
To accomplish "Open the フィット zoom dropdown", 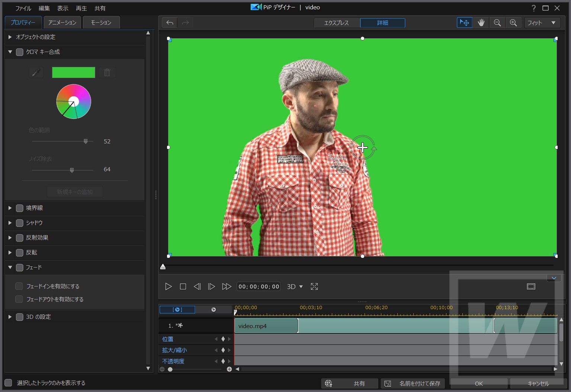I will pyautogui.click(x=542, y=23).
